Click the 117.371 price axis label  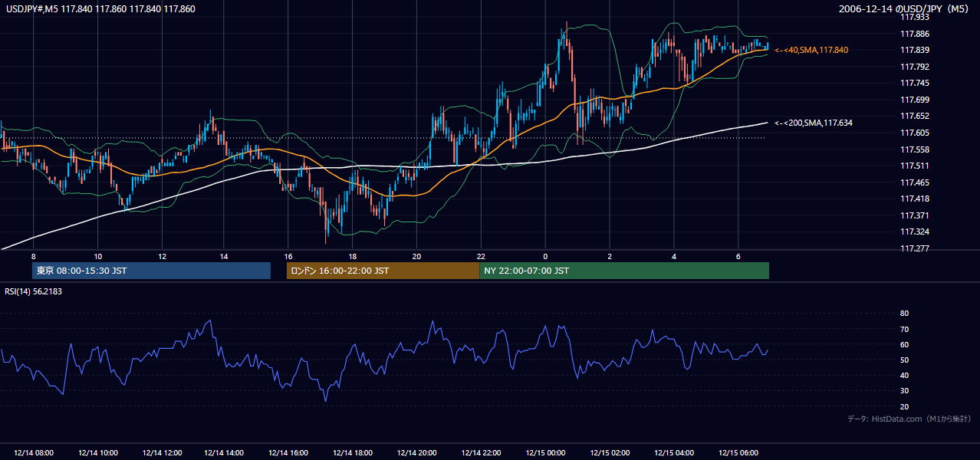coord(914,215)
